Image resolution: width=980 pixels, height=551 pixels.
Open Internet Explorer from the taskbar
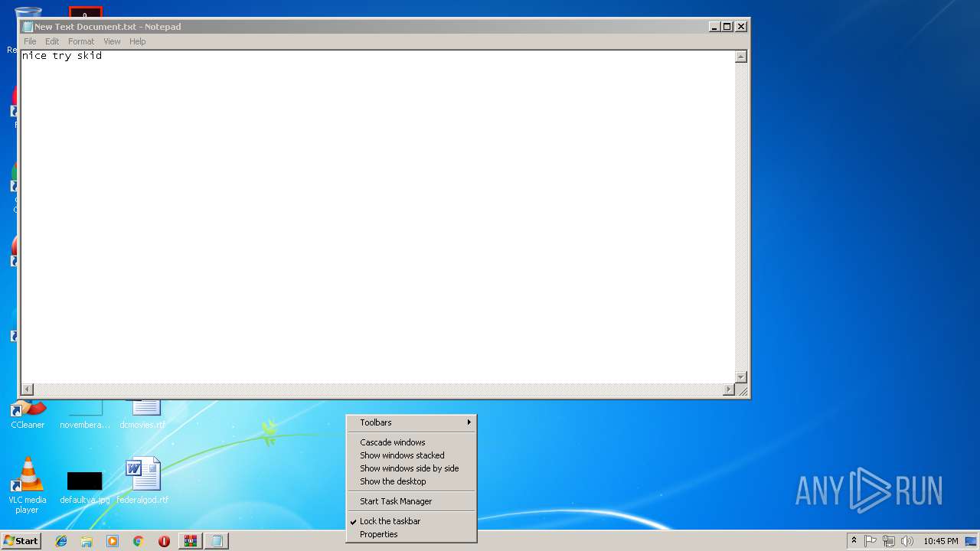(x=61, y=541)
